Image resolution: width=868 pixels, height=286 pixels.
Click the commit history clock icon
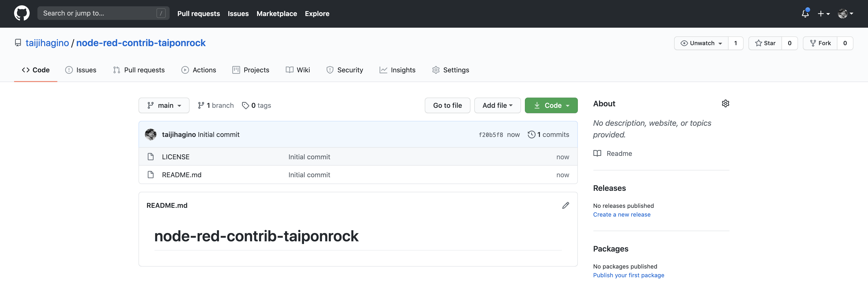point(531,135)
